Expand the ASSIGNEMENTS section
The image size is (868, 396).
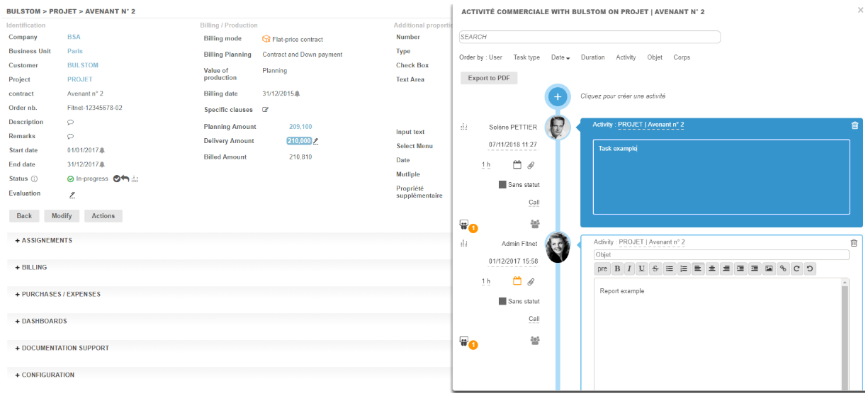(x=43, y=241)
